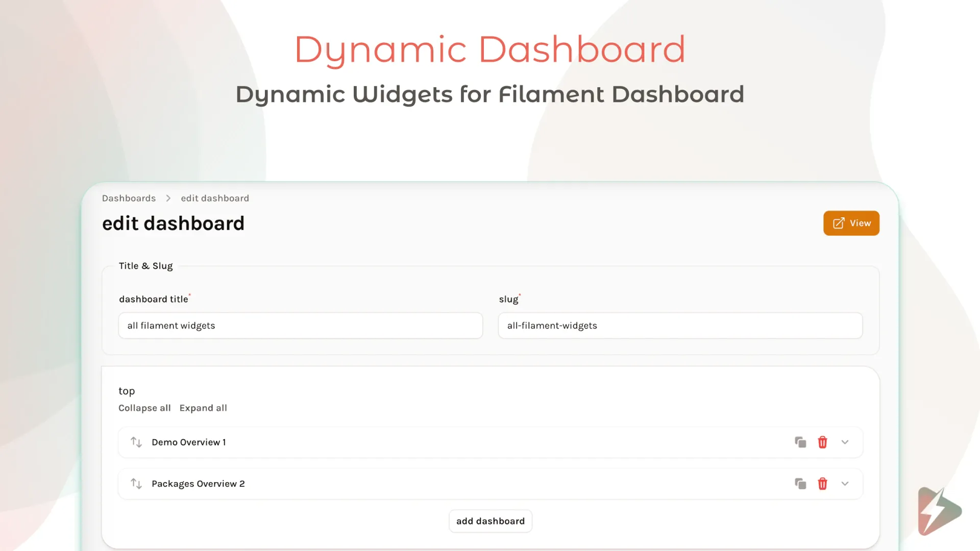Toggle open Demo Overview 1 details chevron
Viewport: 980px width, 551px height.
(845, 442)
